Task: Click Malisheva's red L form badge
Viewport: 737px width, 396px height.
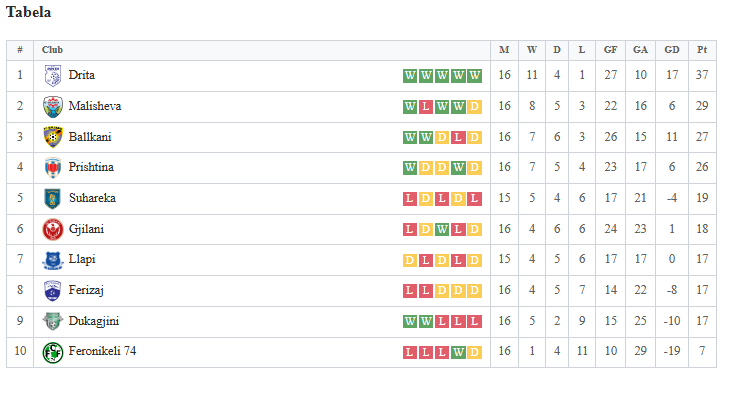Action: (426, 107)
